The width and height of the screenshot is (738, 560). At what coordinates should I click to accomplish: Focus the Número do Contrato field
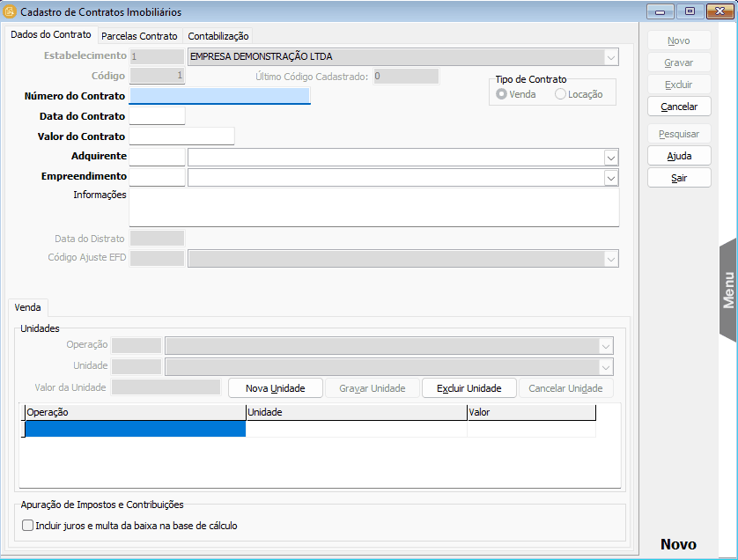click(x=219, y=95)
